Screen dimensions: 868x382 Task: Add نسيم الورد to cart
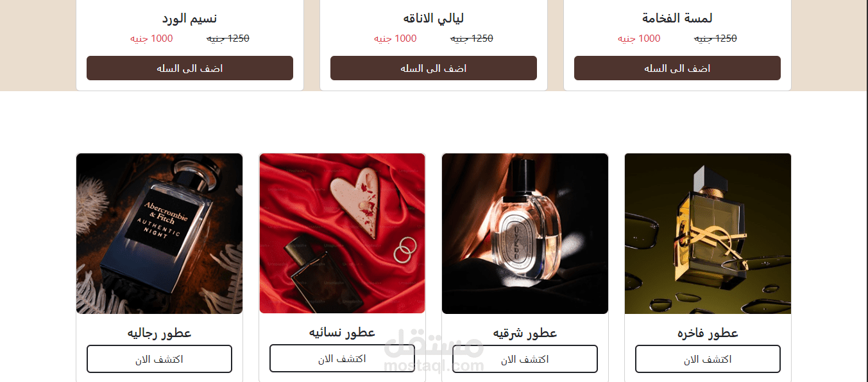click(190, 68)
